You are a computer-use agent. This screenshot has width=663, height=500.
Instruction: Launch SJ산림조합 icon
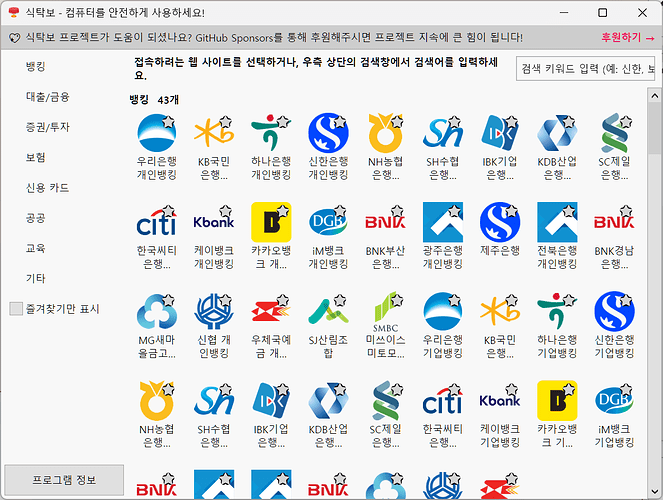coord(328,311)
